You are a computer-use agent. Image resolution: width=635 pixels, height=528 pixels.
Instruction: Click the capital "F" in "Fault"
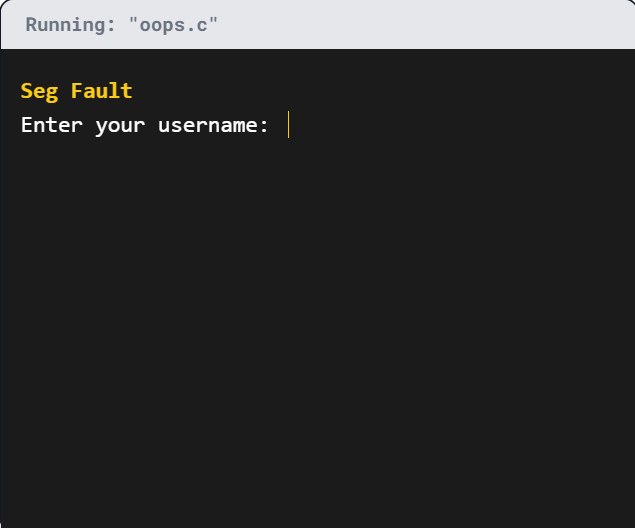pos(77,91)
